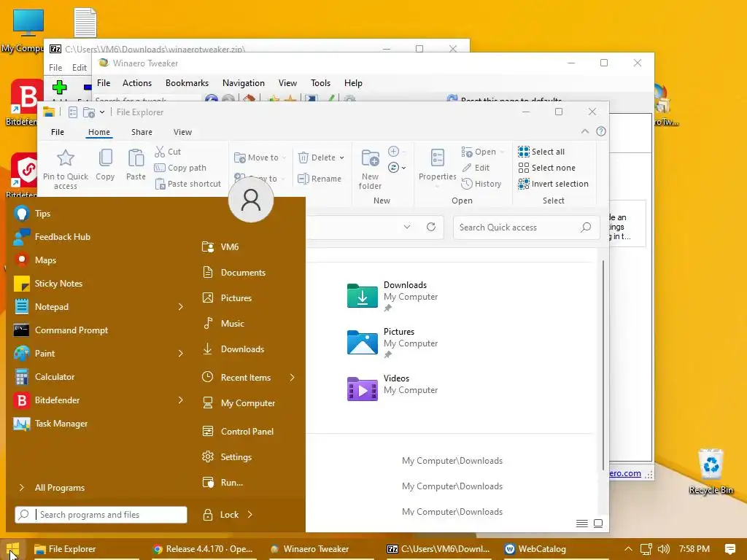747x560 pixels.
Task: Click Search Quick access field
Action: tap(525, 227)
